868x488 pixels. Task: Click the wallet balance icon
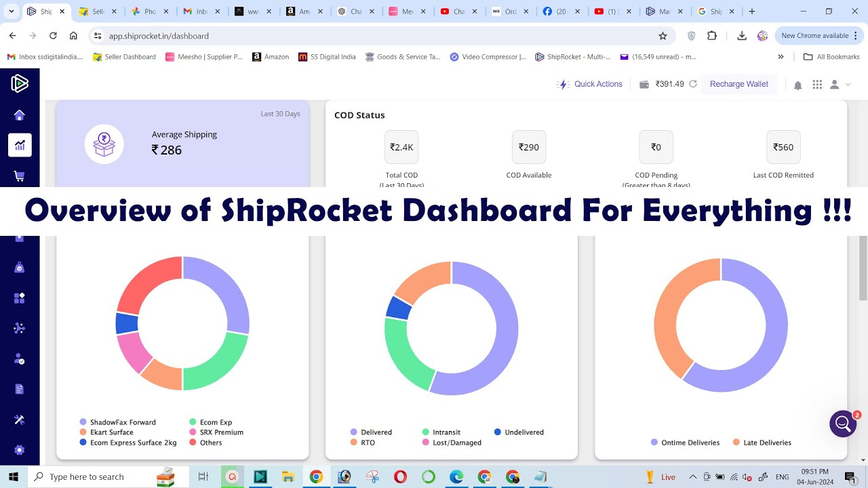point(644,84)
